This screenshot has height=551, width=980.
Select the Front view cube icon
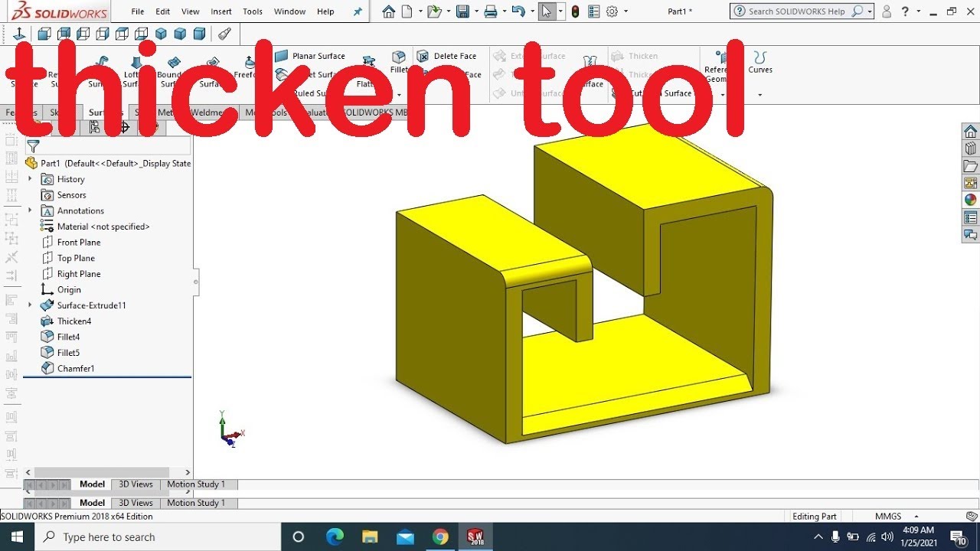click(44, 34)
